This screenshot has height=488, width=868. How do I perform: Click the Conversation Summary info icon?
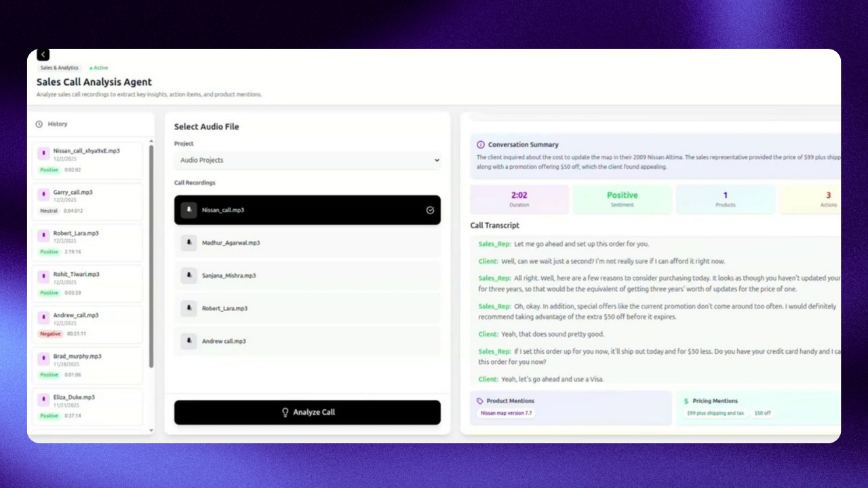(481, 144)
